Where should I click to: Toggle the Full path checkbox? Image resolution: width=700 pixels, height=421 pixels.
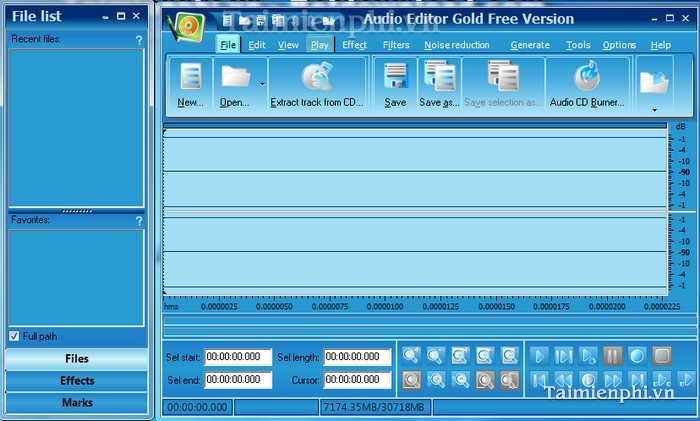[x=14, y=336]
